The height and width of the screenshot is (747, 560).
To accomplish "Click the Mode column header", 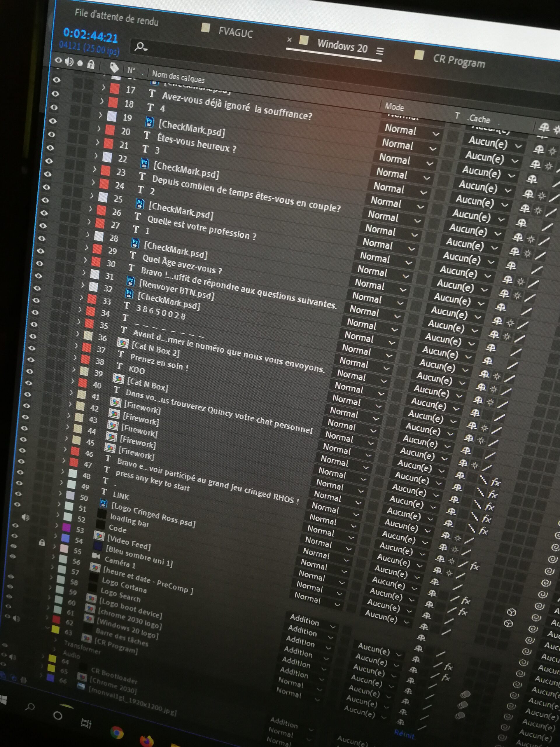I will (394, 107).
